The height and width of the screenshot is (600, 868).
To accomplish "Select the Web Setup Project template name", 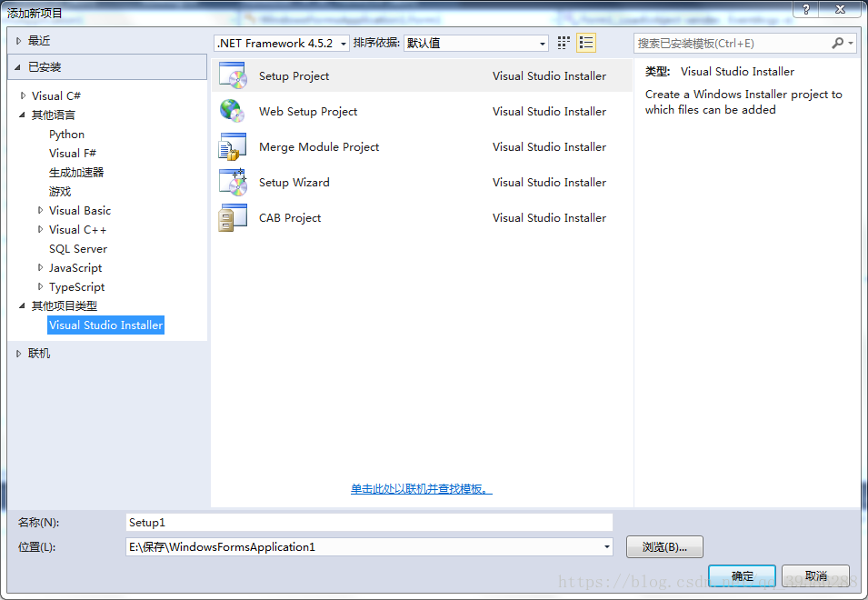I will pyautogui.click(x=308, y=111).
